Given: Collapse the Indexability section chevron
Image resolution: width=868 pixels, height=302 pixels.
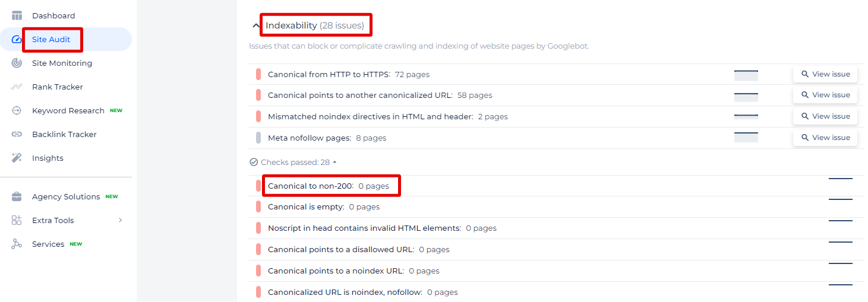Looking at the screenshot, I should click(x=256, y=26).
